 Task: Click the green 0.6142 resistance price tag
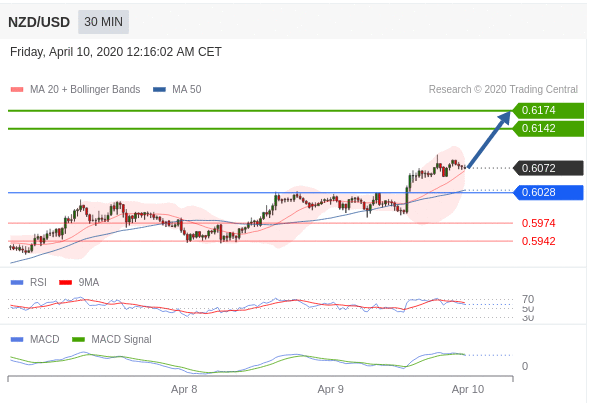pos(548,129)
